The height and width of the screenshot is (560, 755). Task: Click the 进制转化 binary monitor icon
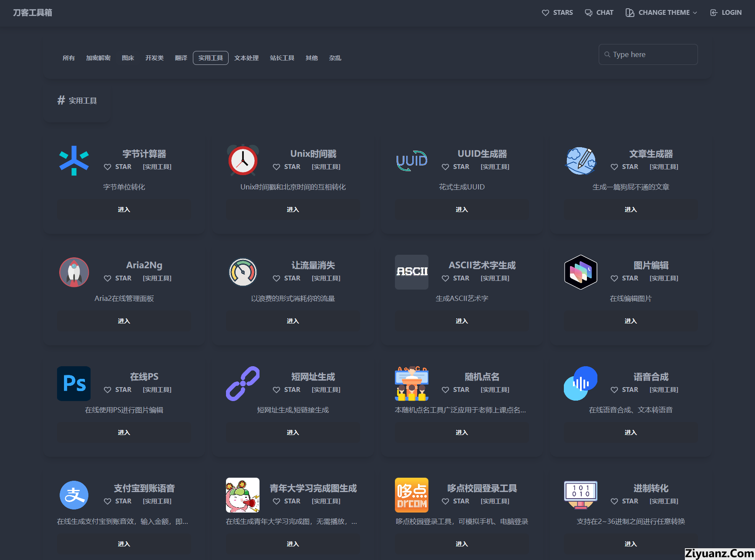581,495
